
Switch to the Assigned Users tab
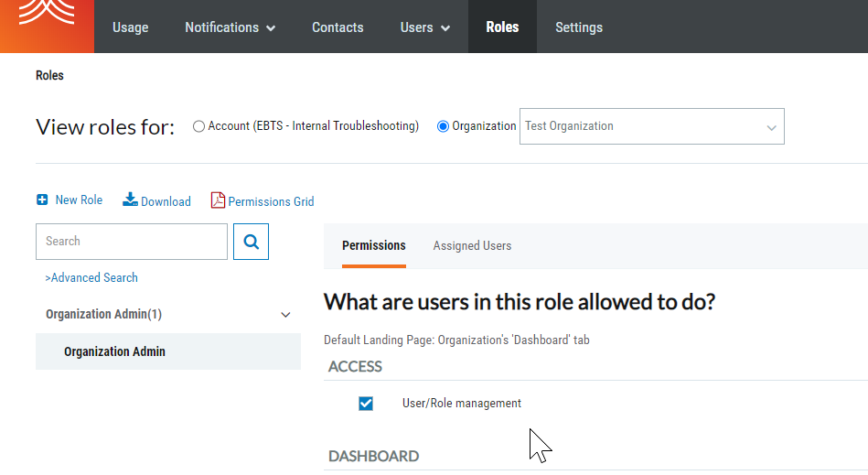coord(472,246)
